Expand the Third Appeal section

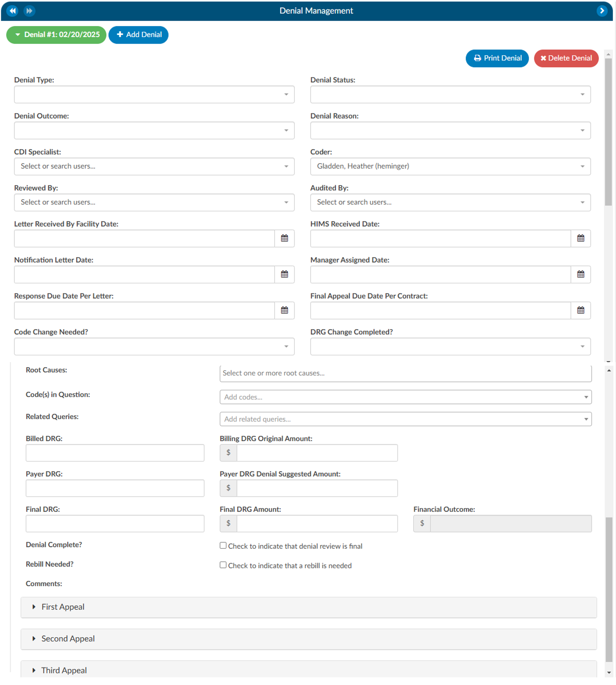pyautogui.click(x=308, y=670)
